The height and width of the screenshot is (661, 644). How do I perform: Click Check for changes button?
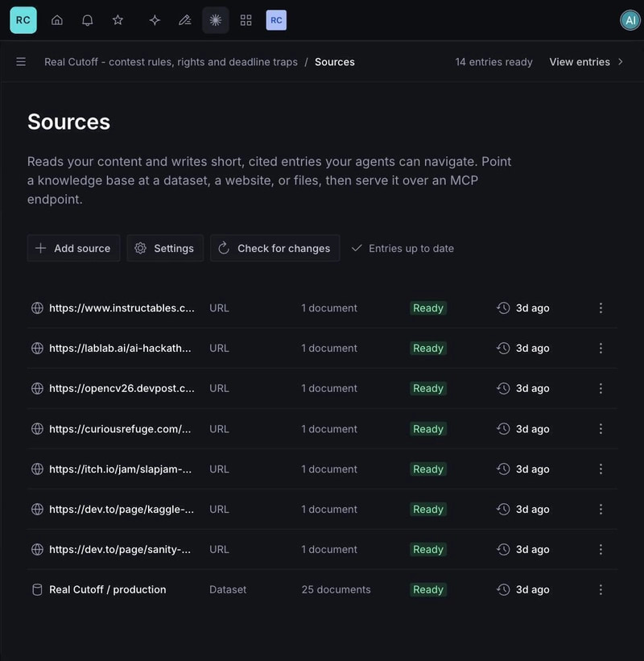[x=275, y=248]
